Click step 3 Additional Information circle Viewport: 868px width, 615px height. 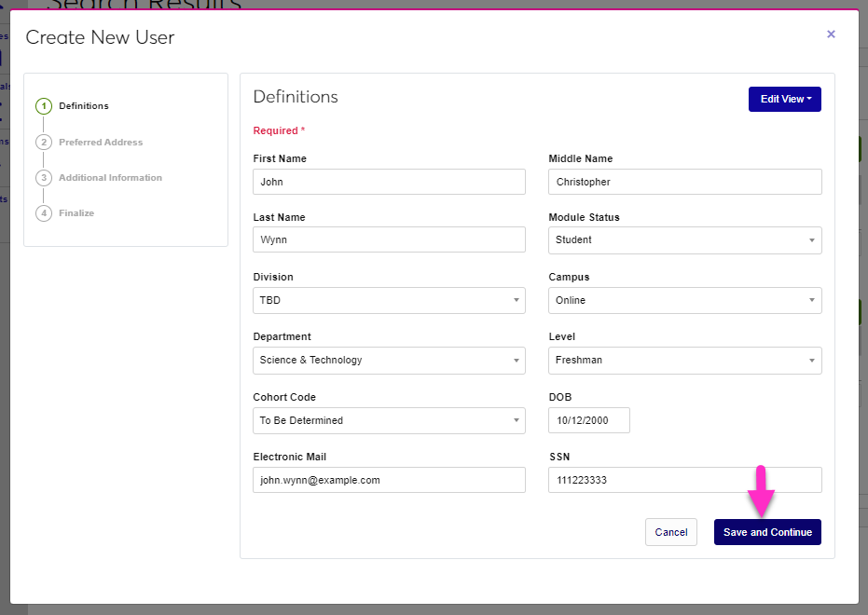click(44, 178)
